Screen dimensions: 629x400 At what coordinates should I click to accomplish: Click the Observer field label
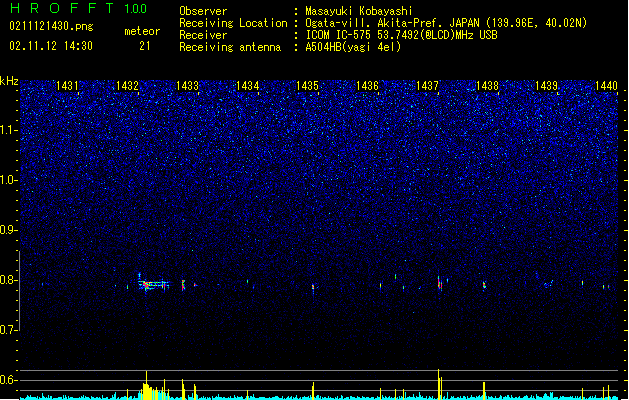click(203, 11)
